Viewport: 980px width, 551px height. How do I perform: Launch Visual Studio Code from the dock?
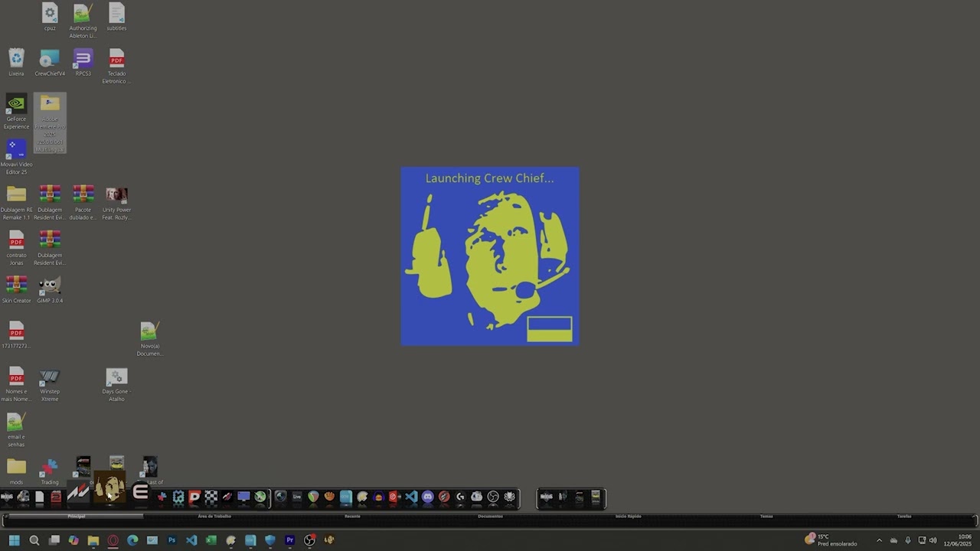point(411,497)
